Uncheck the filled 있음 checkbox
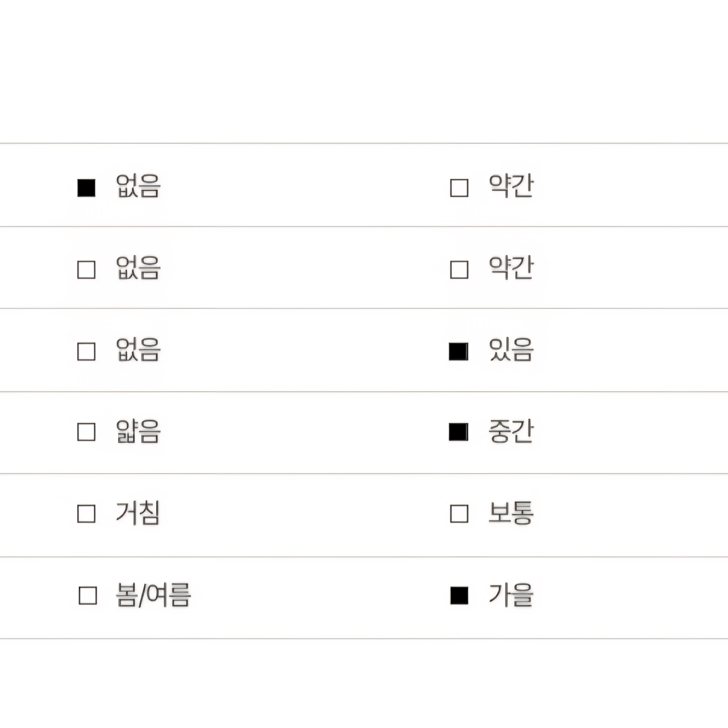This screenshot has height=728, width=728. coord(459,351)
